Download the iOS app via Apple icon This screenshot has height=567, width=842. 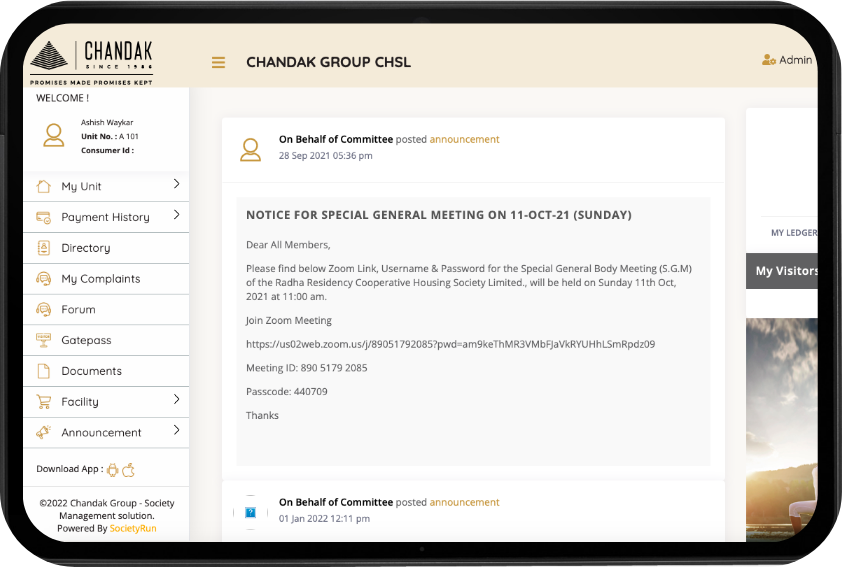click(x=128, y=469)
